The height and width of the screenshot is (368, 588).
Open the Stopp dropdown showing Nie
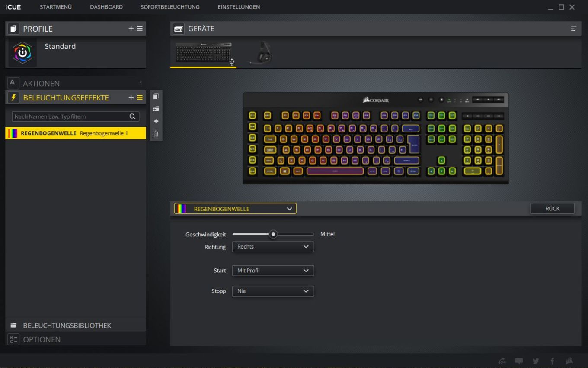(273, 291)
